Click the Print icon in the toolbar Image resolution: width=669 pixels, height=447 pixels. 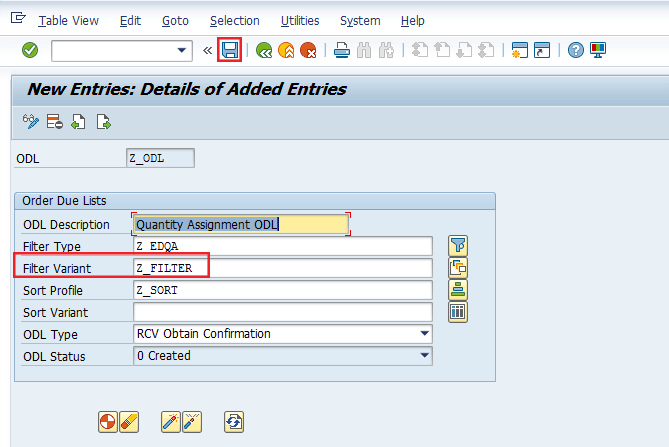click(342, 50)
